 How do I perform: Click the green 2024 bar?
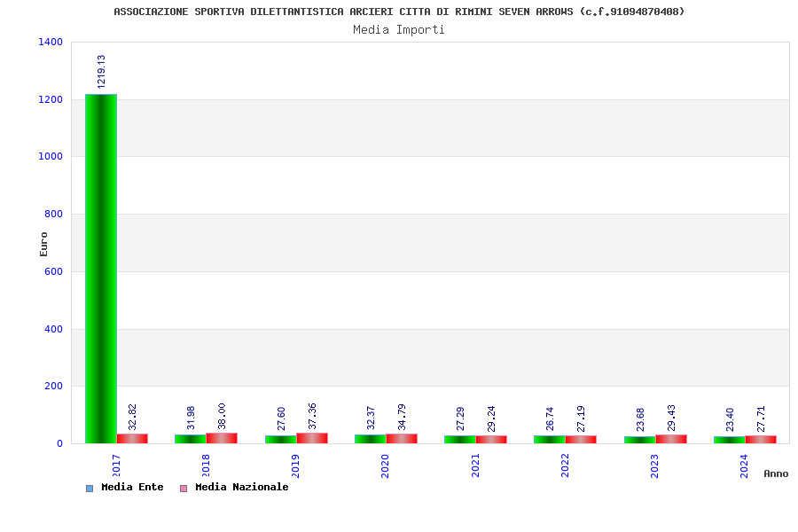(x=730, y=440)
